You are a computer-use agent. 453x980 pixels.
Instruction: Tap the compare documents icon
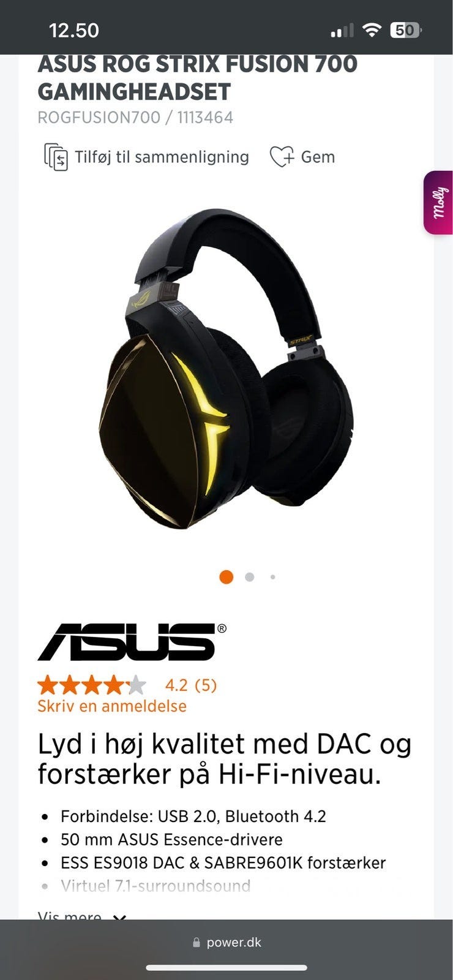(x=56, y=157)
